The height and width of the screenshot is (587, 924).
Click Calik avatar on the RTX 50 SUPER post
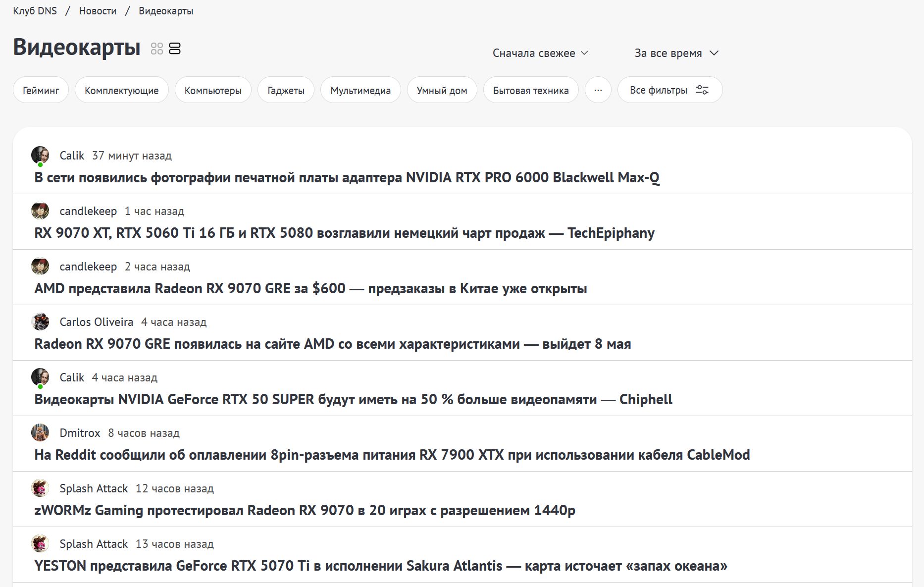tap(40, 377)
